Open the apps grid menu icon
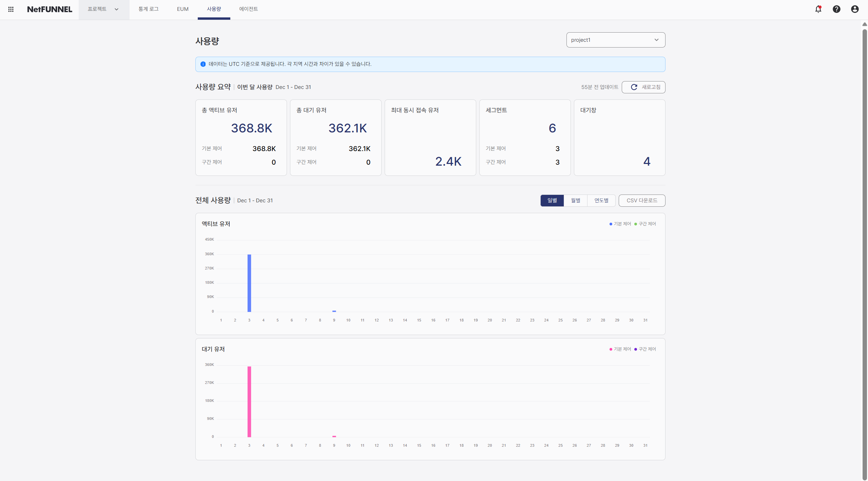 (x=11, y=9)
